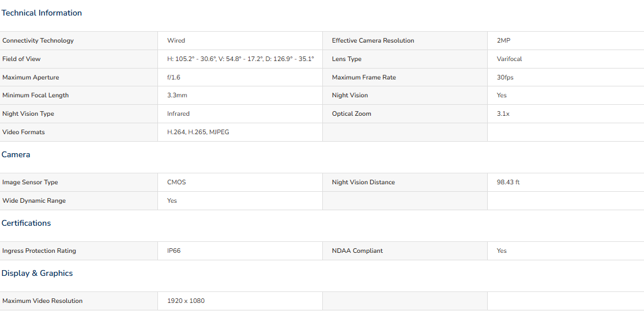This screenshot has width=644, height=311.
Task: Click the 3.1x optical zoom value
Action: pos(503,113)
